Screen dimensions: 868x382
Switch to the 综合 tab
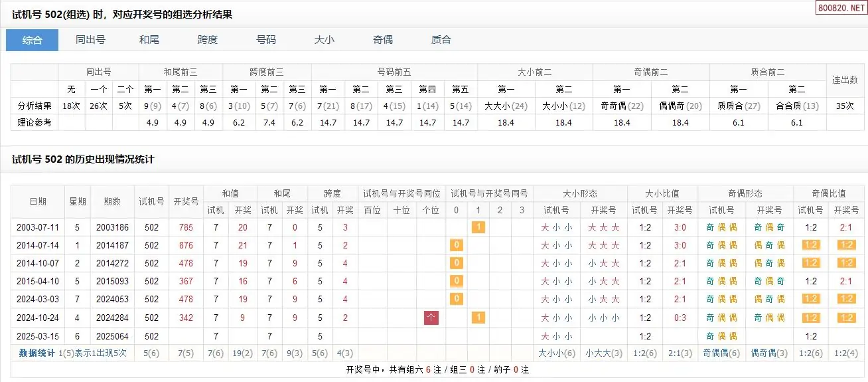[33, 40]
